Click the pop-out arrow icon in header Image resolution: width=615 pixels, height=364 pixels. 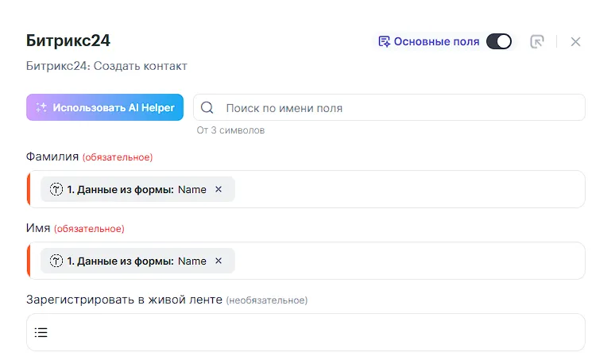537,41
